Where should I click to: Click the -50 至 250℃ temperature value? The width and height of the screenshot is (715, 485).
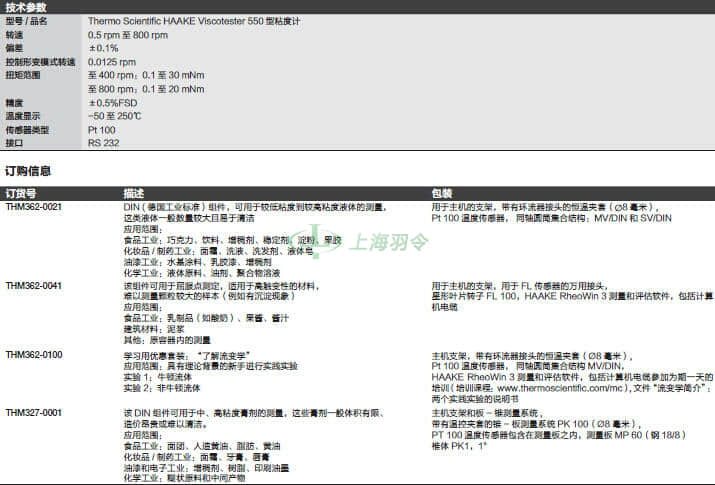click(114, 116)
